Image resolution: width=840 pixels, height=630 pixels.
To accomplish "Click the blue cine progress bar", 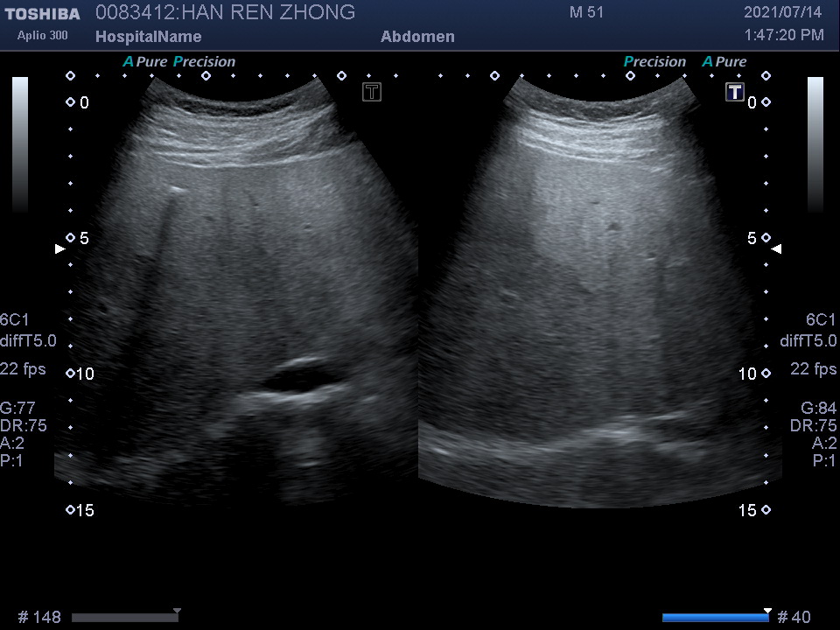I will coord(715,618).
